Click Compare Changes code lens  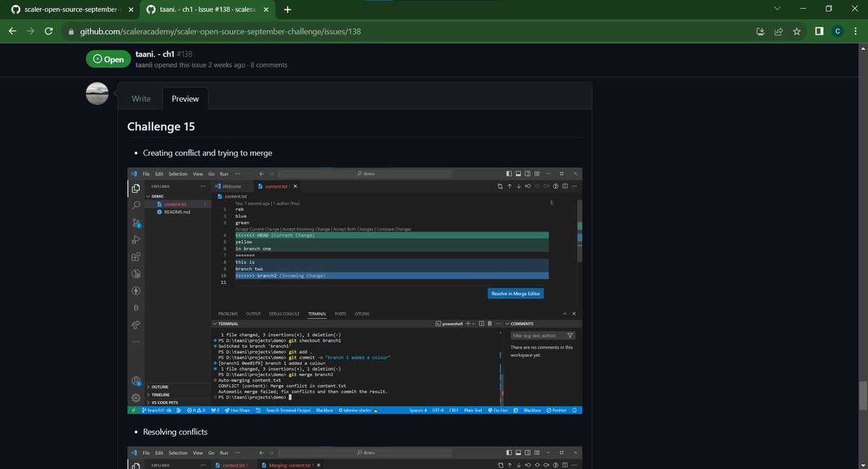(x=393, y=229)
